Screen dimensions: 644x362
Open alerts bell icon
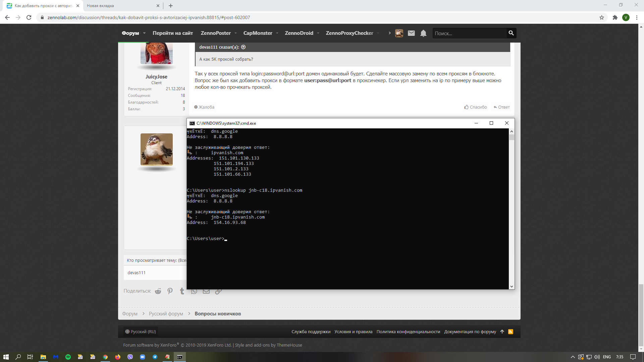pyautogui.click(x=423, y=33)
